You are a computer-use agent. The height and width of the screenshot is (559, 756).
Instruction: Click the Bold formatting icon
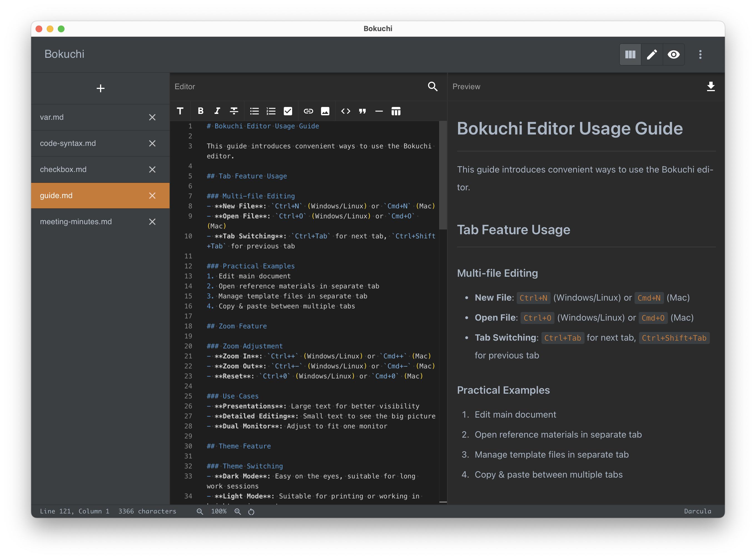tap(200, 111)
